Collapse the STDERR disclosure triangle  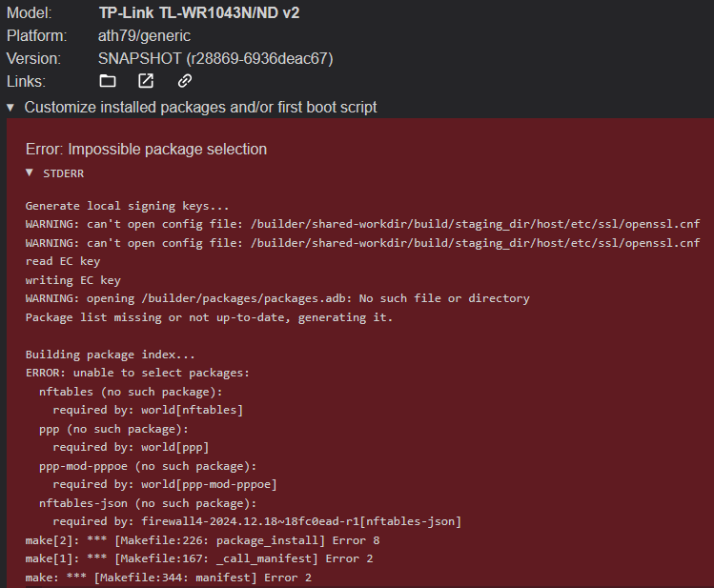point(30,172)
